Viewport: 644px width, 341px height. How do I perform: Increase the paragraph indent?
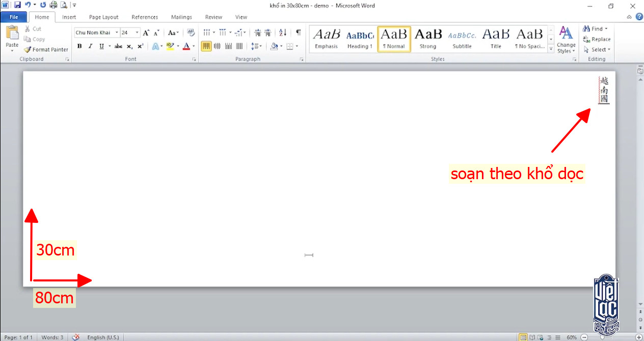point(269,33)
